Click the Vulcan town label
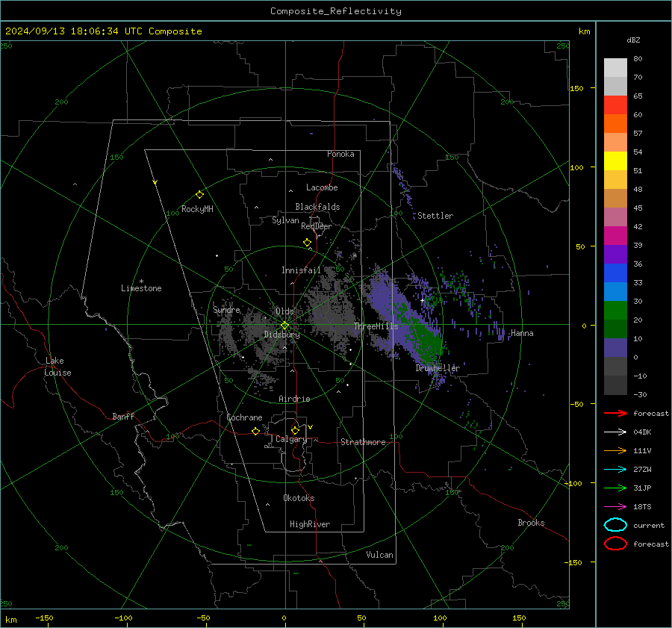This screenshot has width=672, height=628. [380, 555]
